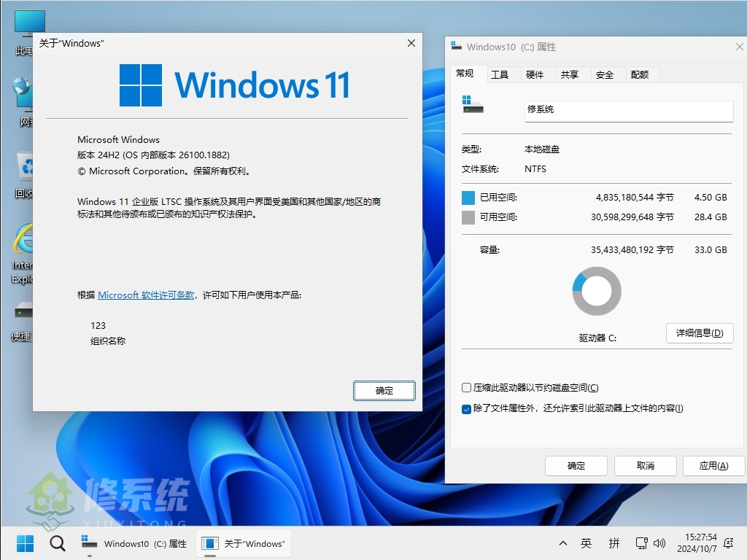Click the 英 input language indicator

tap(586, 543)
